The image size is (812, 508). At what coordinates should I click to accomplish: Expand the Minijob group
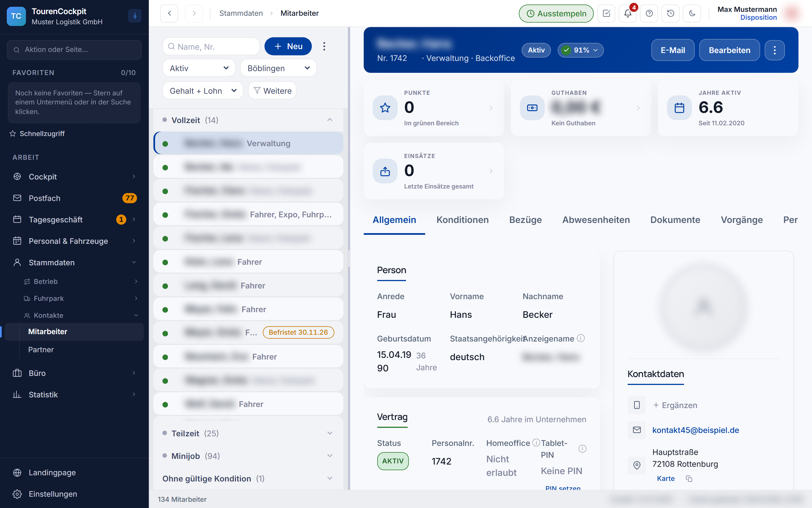248,456
